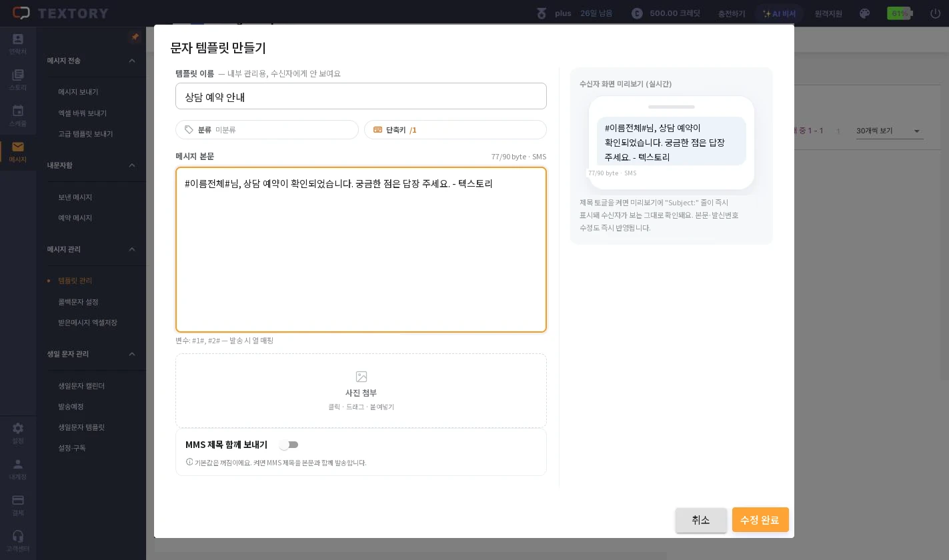This screenshot has height=560, width=949.
Task: Open the 연락처 contacts sidebar icon
Action: click(x=18, y=43)
